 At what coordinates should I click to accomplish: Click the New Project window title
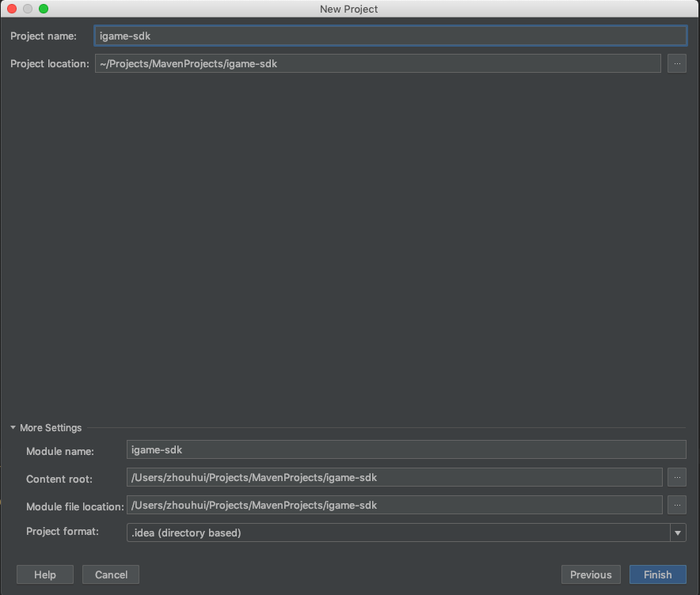(348, 9)
